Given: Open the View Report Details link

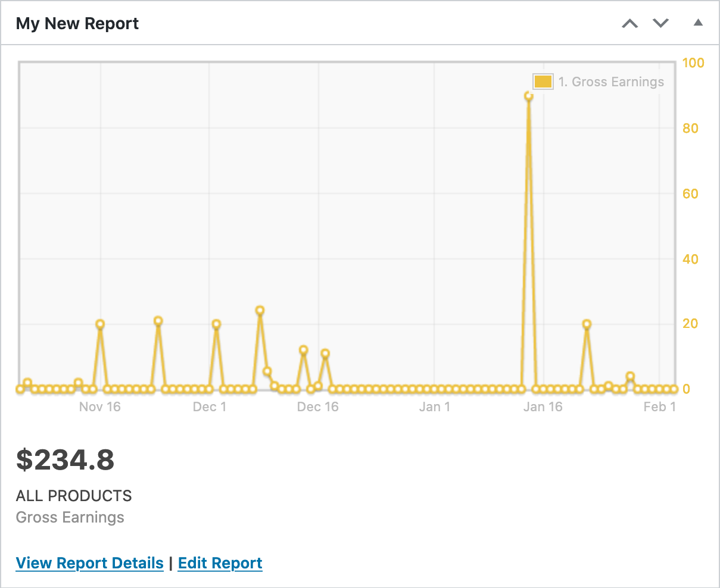Looking at the screenshot, I should pyautogui.click(x=89, y=563).
